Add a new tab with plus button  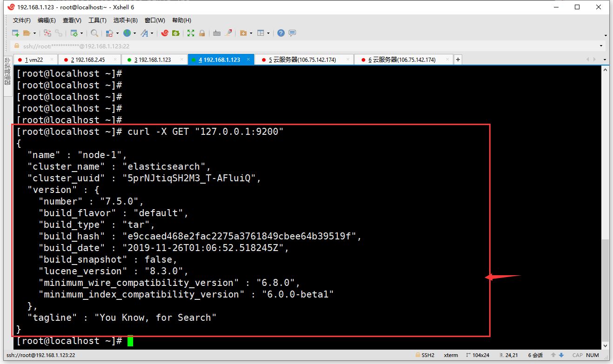458,60
